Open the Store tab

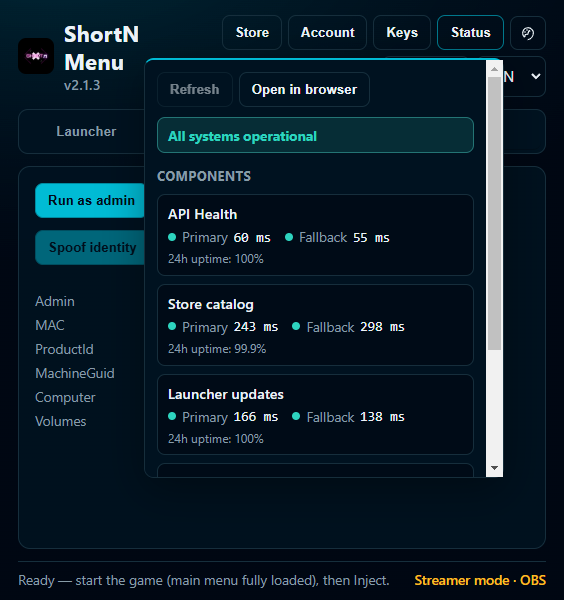[x=252, y=33]
